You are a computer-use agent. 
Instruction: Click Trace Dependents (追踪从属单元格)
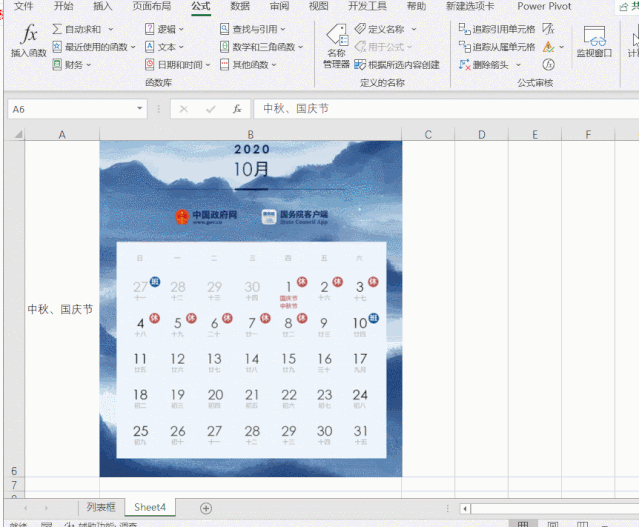tap(496, 47)
